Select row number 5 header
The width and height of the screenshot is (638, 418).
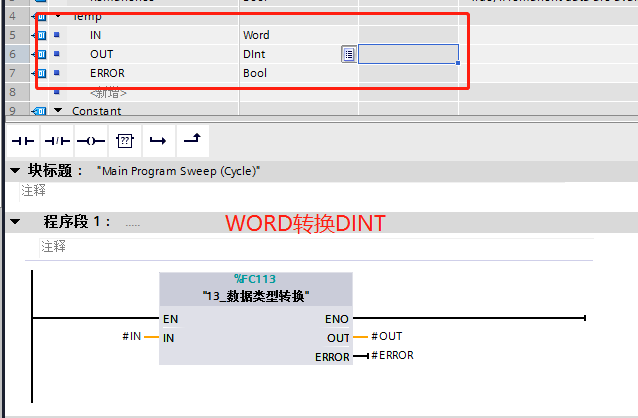point(15,35)
